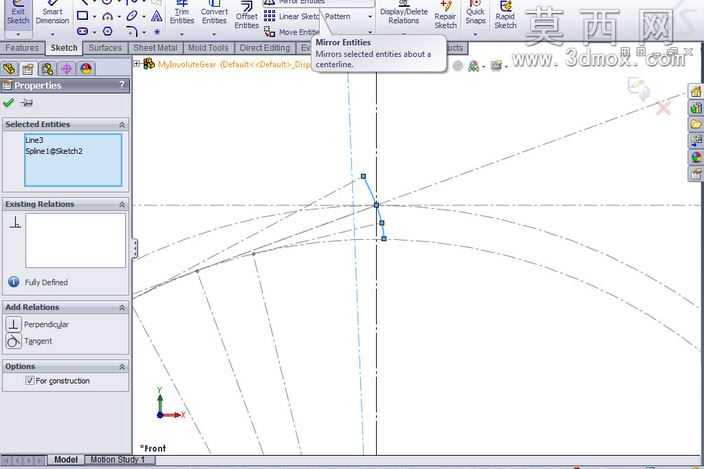Open Design Library task pane icon

click(696, 108)
